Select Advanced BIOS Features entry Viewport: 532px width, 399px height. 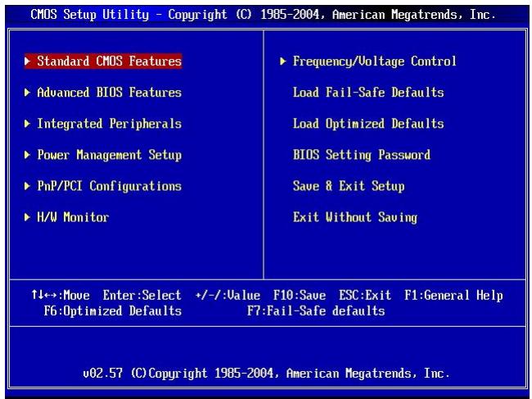[x=109, y=93]
